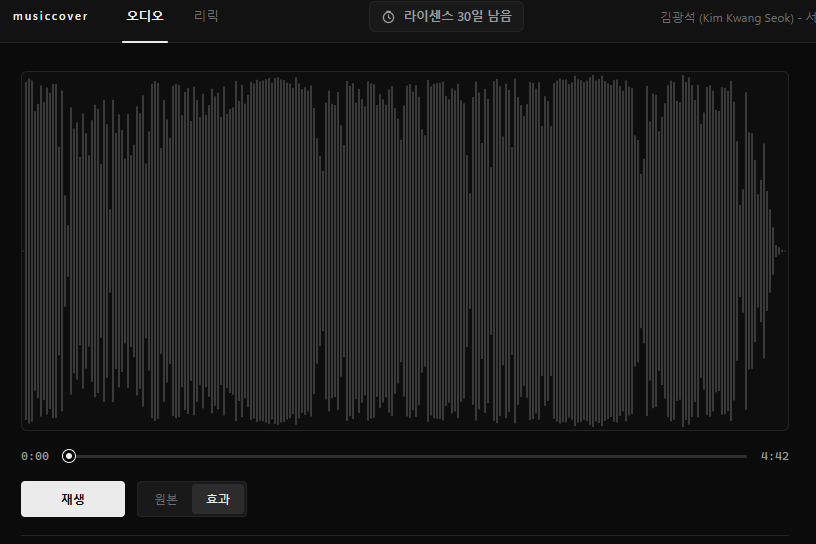Select the 효과 audio mode

(218, 499)
